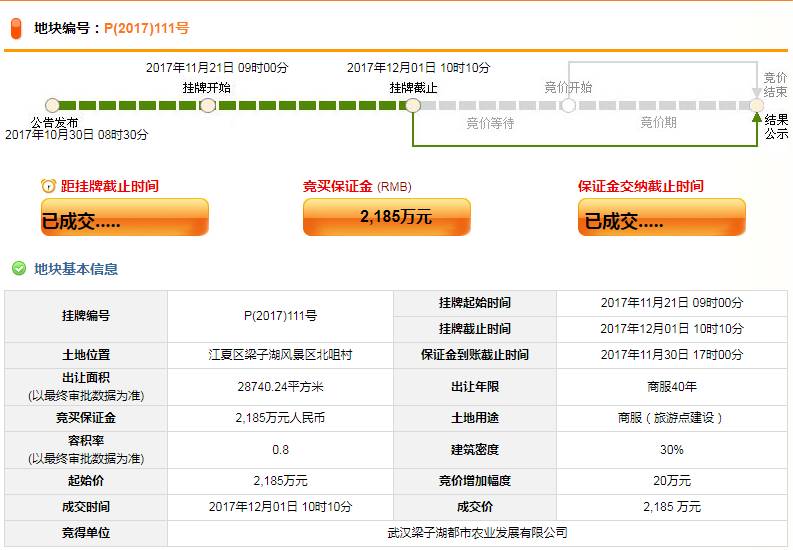Click the 地块基本信息 section heading
793x550 pixels.
(x=76, y=268)
